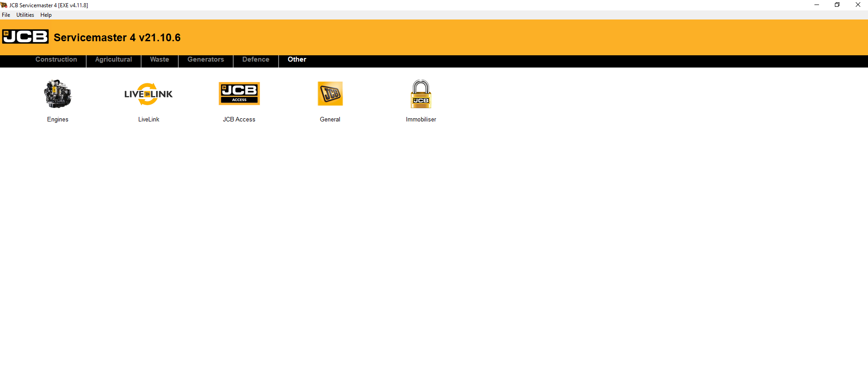The width and height of the screenshot is (868, 392).
Task: Open the Help menu
Action: tap(46, 15)
